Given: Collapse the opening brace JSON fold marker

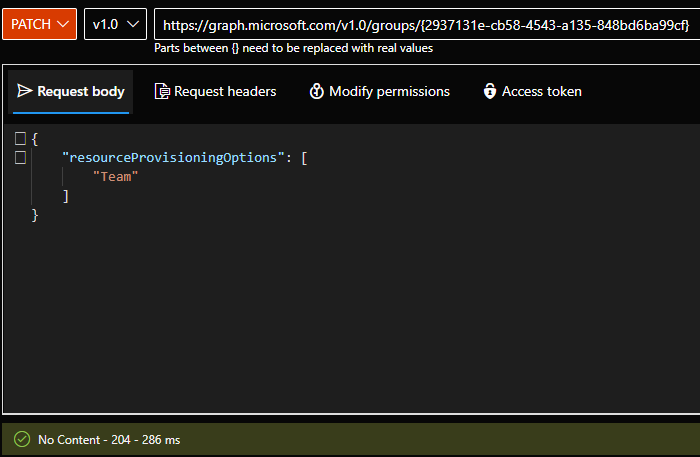Looking at the screenshot, I should 20,138.
